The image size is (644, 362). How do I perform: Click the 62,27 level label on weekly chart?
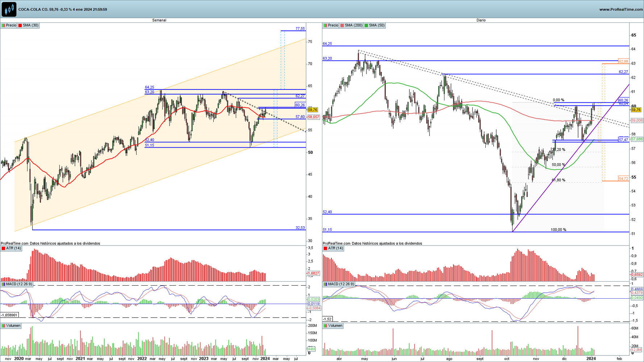point(300,96)
